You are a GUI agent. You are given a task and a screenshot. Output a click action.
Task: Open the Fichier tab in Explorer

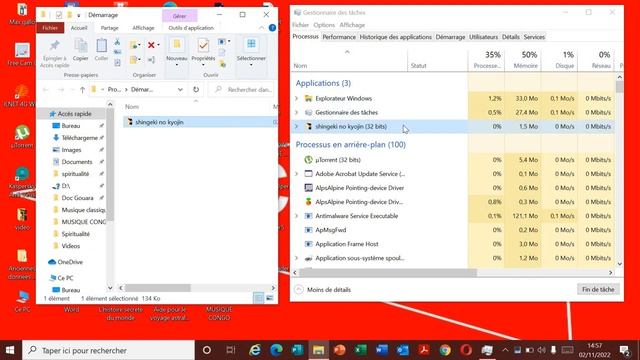point(50,28)
